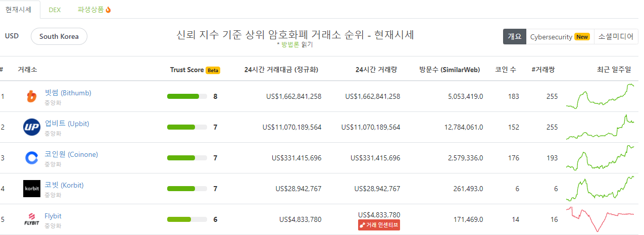Sort by 24시간 거래량 column header

pyautogui.click(x=376, y=70)
